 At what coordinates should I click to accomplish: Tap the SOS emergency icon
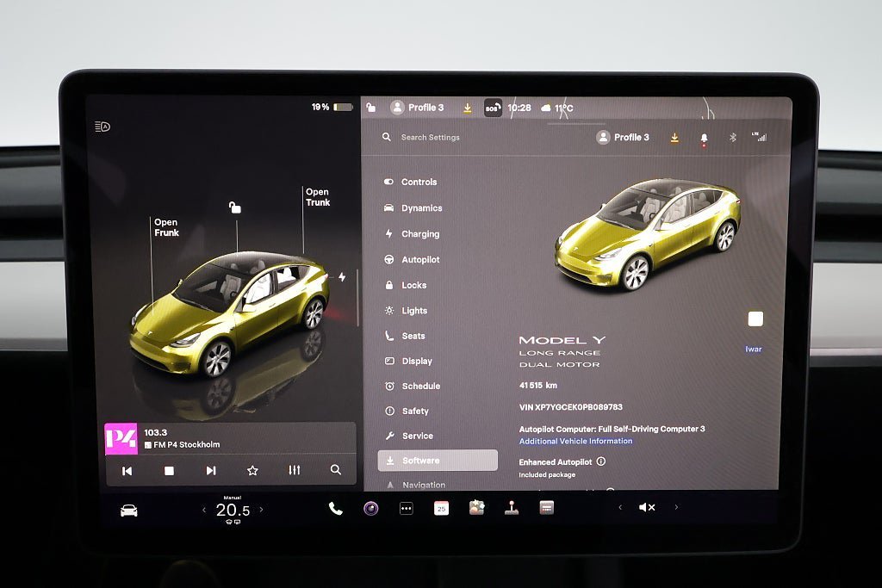[x=492, y=108]
